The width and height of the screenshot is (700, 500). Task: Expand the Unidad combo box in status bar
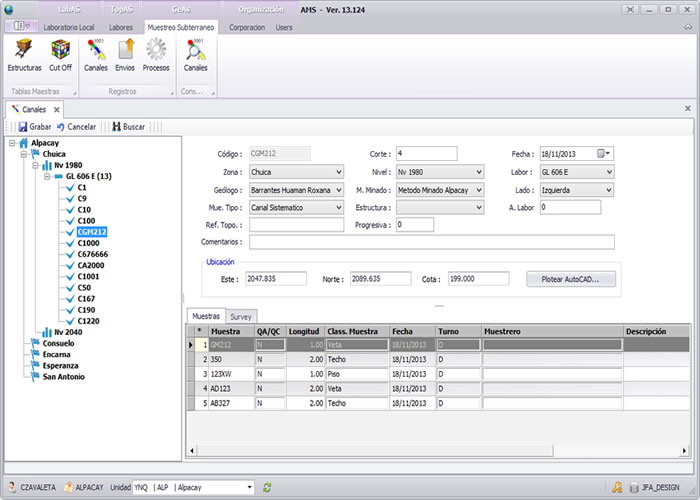250,487
